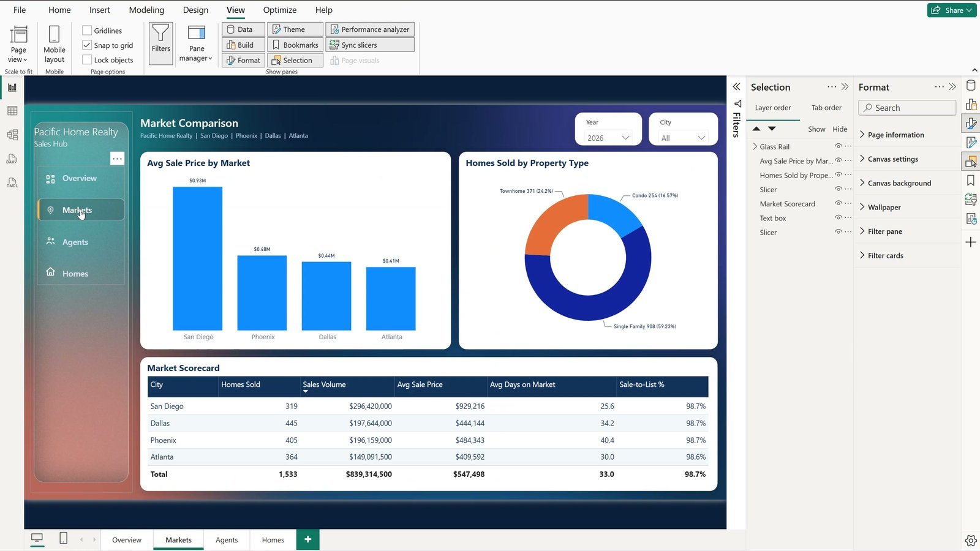Click Hide in the Selection pane
This screenshot has width=980, height=551.
(x=840, y=129)
